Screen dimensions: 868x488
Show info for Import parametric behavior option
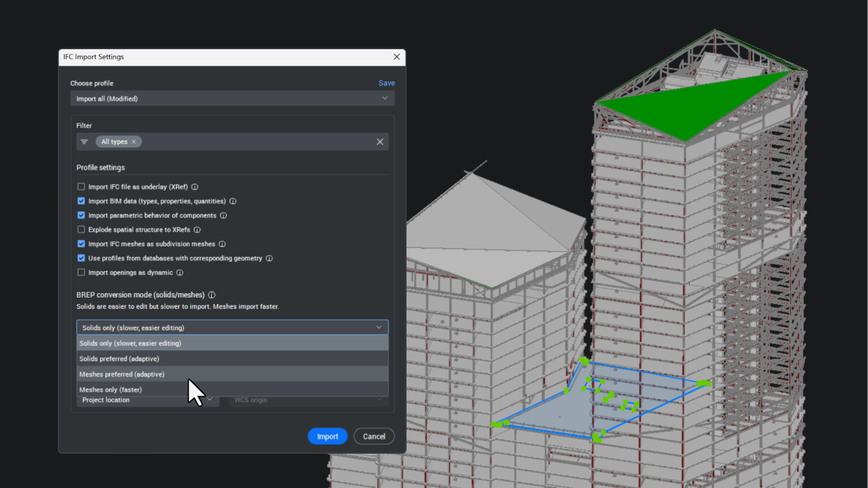coord(223,215)
